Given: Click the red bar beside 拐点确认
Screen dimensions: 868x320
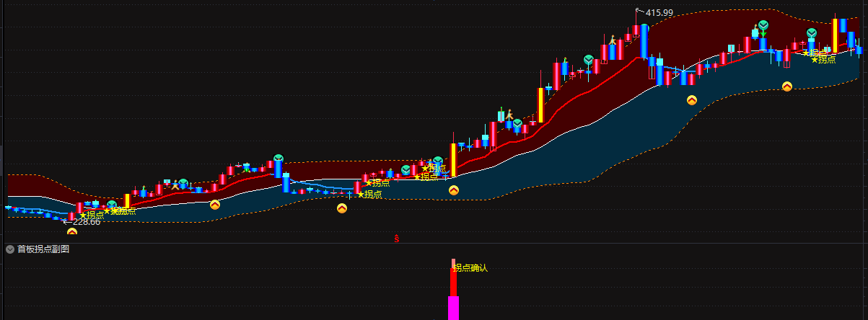Looking at the screenshot, I should pyautogui.click(x=453, y=282).
